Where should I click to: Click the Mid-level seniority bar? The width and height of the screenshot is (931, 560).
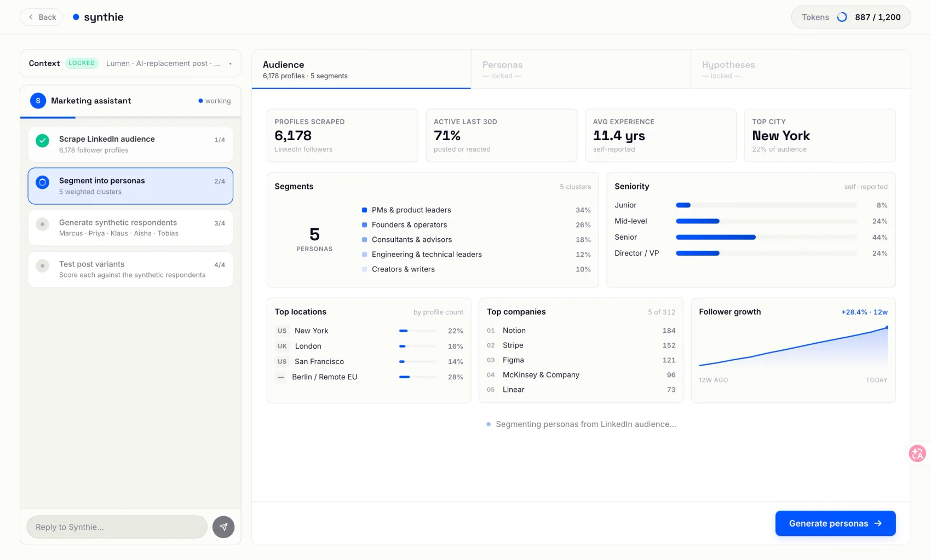[766, 221]
